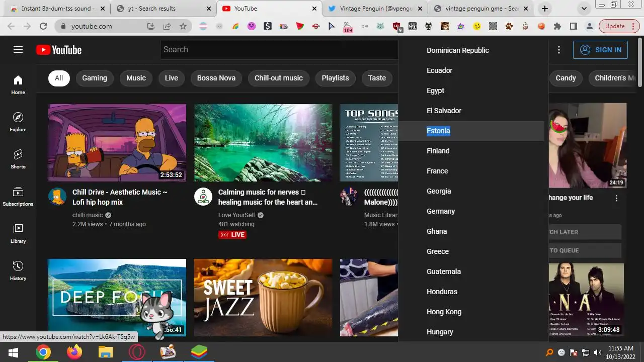Open Subscriptions from the sidebar

18,197
